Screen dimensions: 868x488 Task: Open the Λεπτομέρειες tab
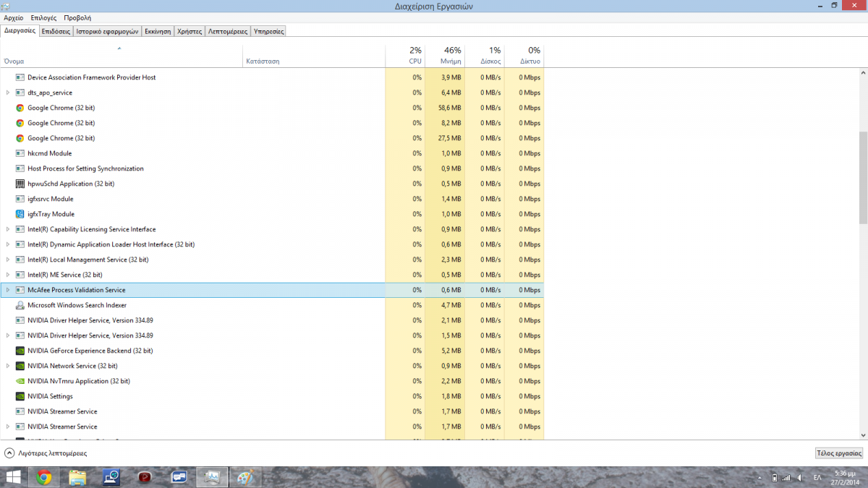(x=228, y=32)
